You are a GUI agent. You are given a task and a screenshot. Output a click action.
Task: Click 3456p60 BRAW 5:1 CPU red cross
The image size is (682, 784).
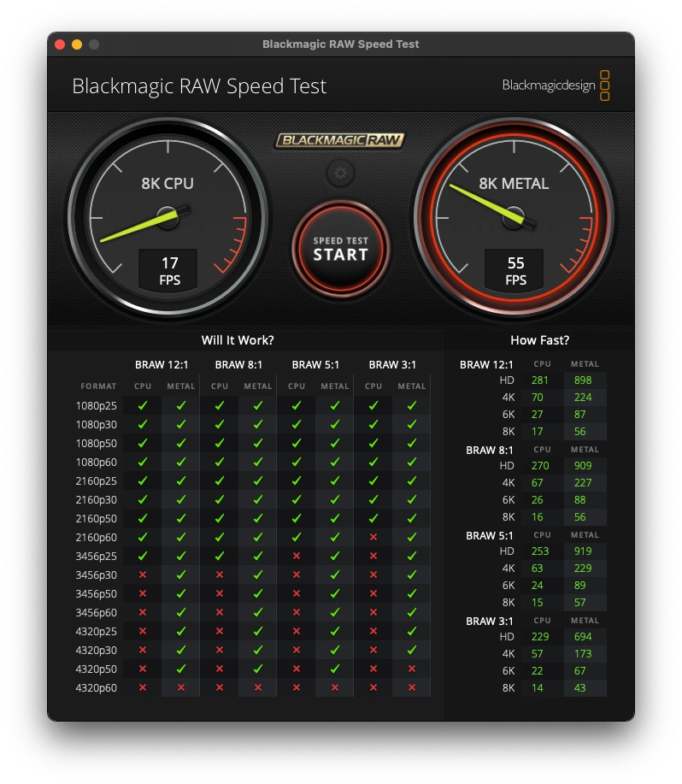click(297, 612)
